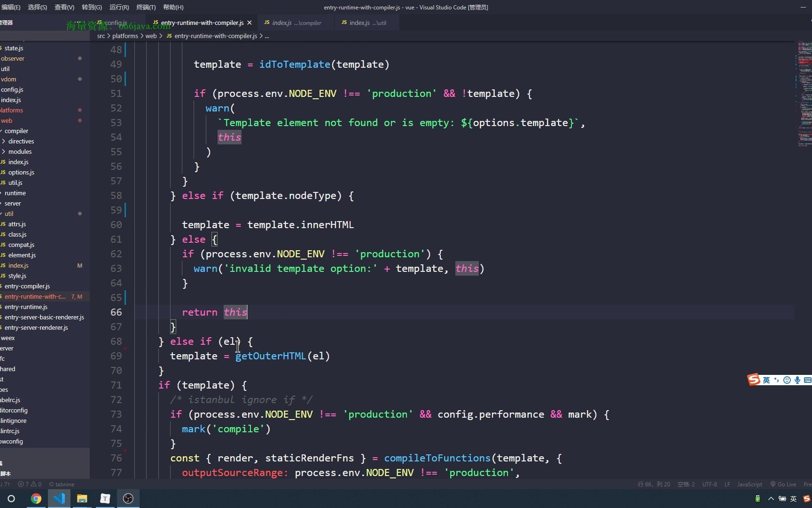Open the View menu
The image size is (812, 508).
[64, 7]
